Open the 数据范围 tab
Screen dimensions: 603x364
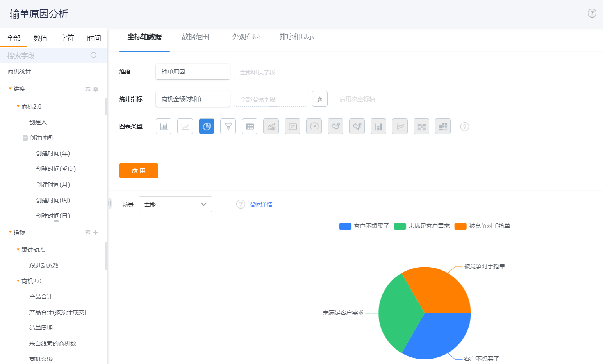pyautogui.click(x=195, y=37)
